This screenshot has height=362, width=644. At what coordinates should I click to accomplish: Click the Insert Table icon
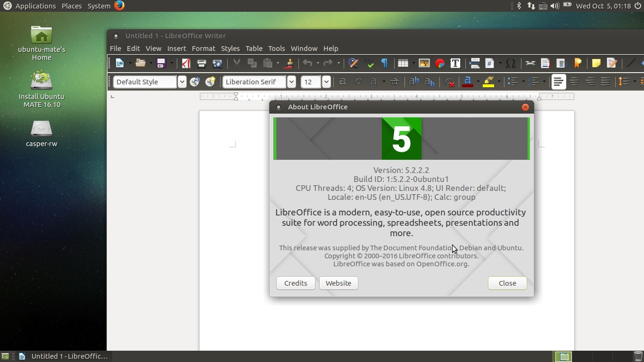(x=403, y=63)
